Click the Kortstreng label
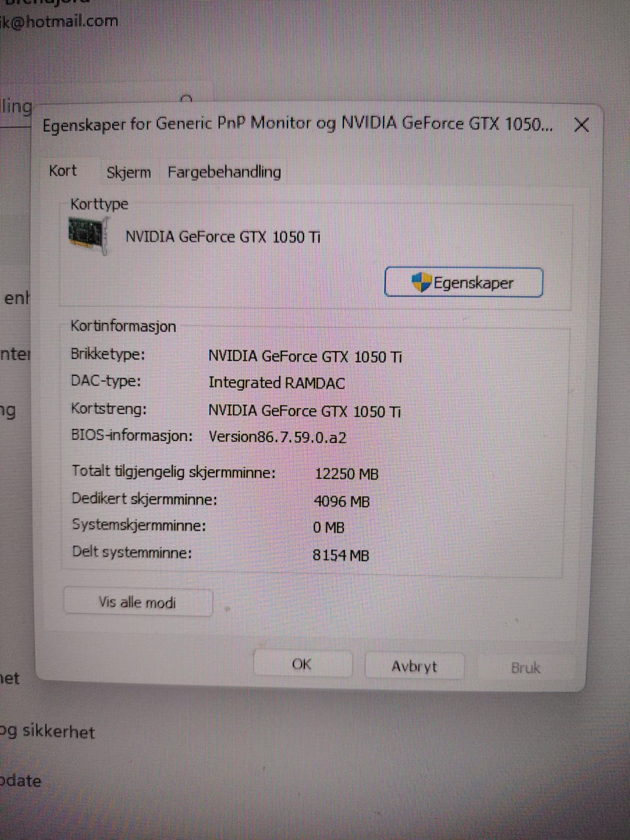630x840 pixels. (109, 409)
